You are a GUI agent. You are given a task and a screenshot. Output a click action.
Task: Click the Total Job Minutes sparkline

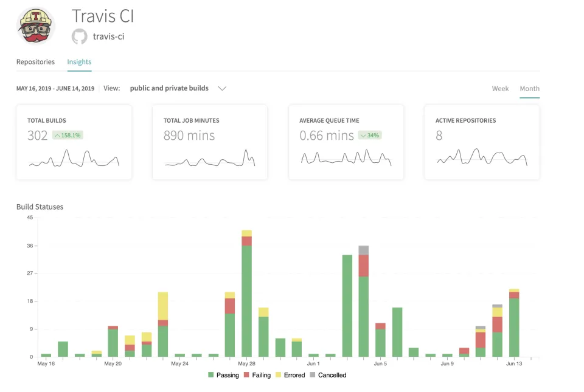210,157
